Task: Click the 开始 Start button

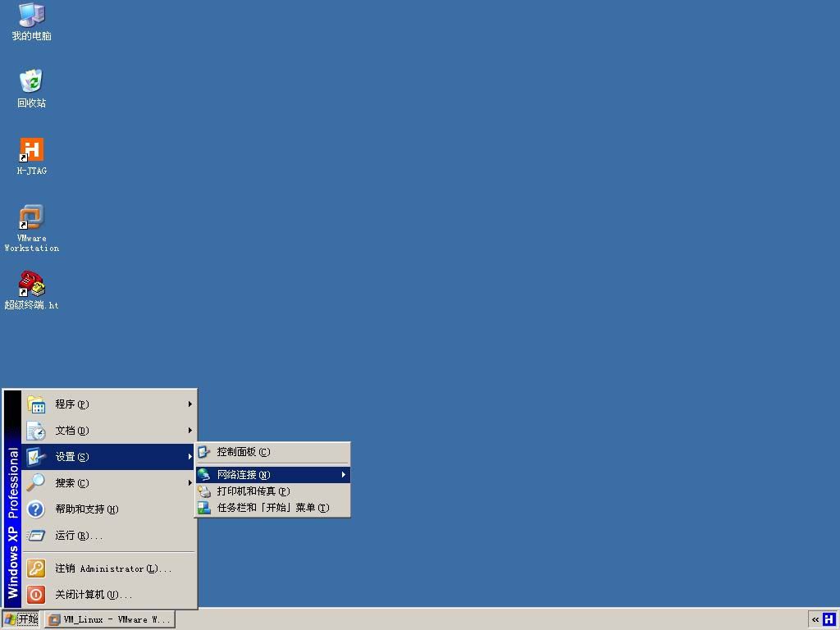Action: tap(21, 620)
